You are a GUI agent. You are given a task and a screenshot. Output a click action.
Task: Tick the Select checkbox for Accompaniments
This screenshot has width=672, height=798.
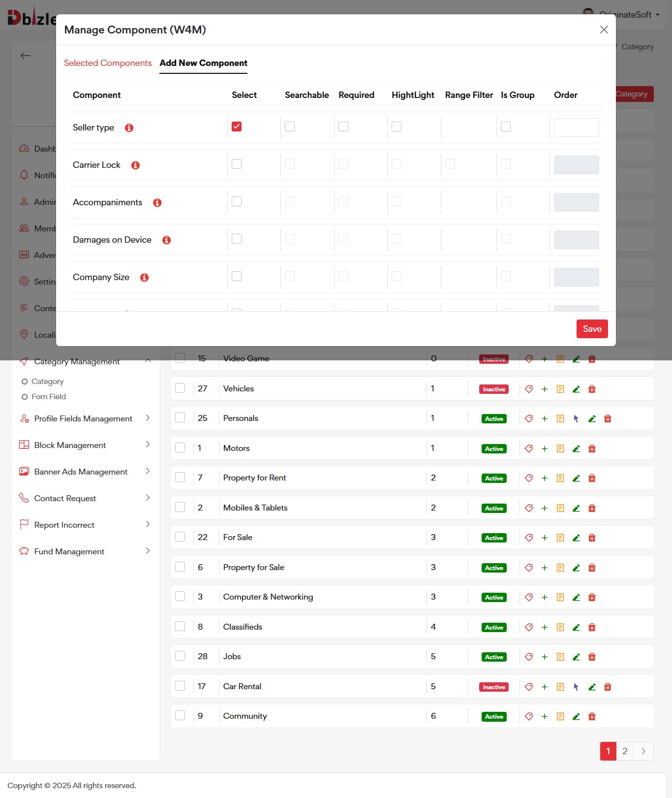tap(237, 201)
